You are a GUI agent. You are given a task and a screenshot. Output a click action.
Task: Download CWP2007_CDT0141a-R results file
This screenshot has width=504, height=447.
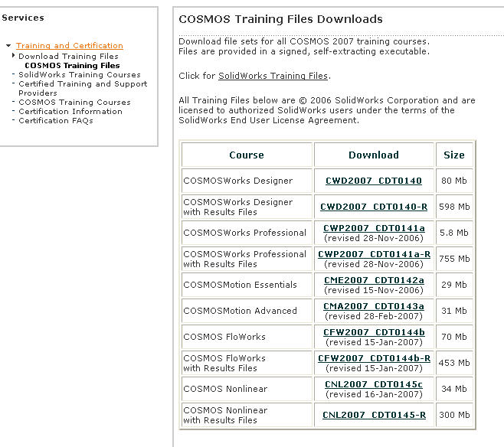coord(374,254)
